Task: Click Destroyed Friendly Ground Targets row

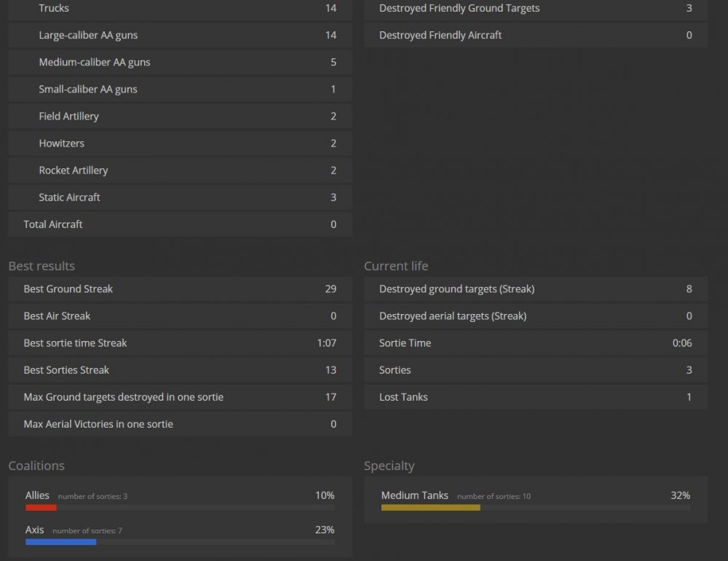Action: click(x=535, y=9)
